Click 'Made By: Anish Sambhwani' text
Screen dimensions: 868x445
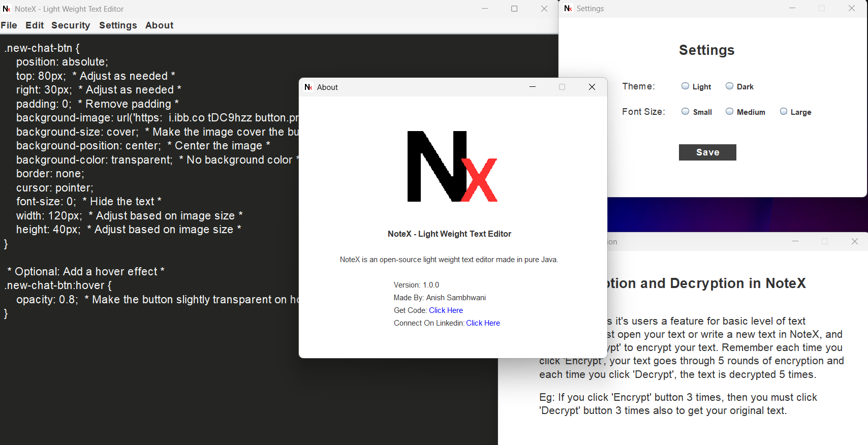point(440,298)
